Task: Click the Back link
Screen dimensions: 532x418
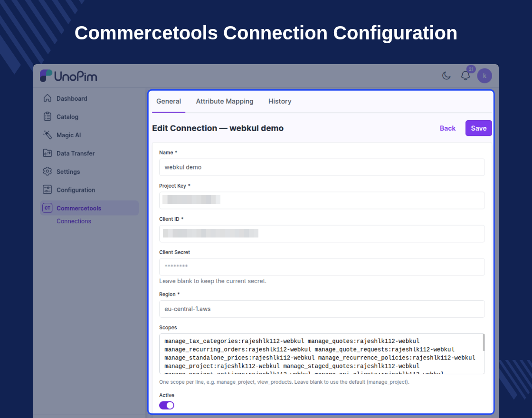Action: click(447, 128)
